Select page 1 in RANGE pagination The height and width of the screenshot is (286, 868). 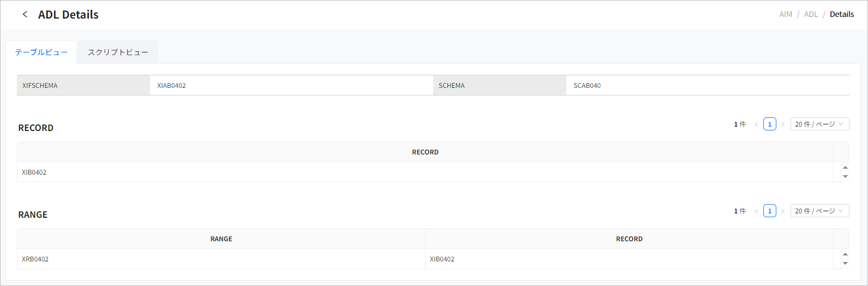[x=770, y=211]
